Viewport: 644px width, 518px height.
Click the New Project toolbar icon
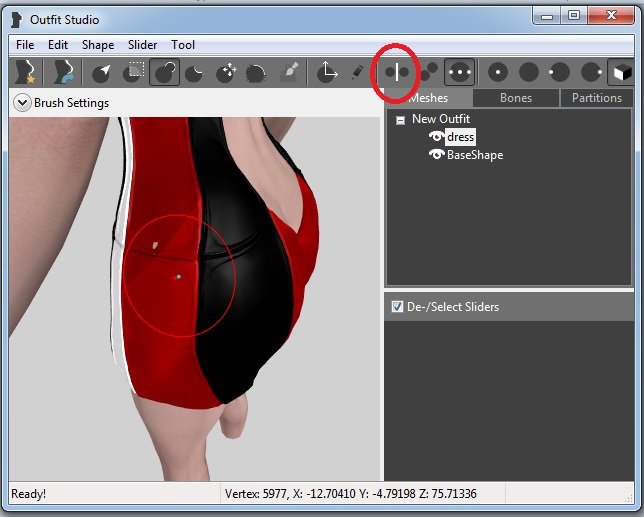pos(25,72)
